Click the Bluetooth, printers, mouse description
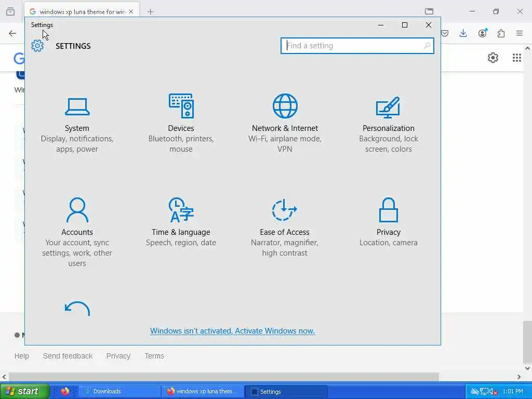This screenshot has height=399, width=532. 181,144
